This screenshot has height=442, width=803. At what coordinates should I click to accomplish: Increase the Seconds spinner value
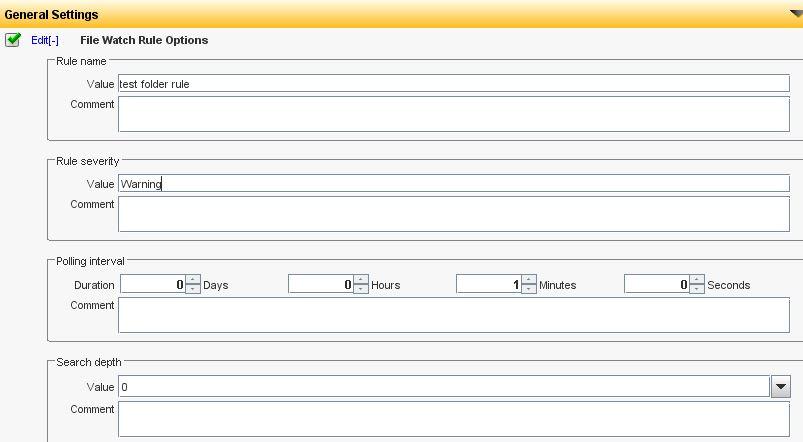(x=697, y=280)
